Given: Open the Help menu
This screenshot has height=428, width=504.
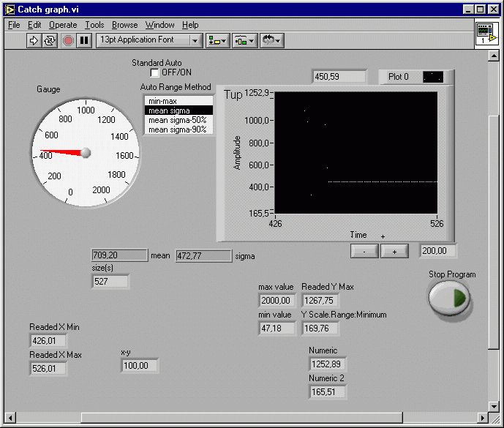Looking at the screenshot, I should tap(190, 25).
